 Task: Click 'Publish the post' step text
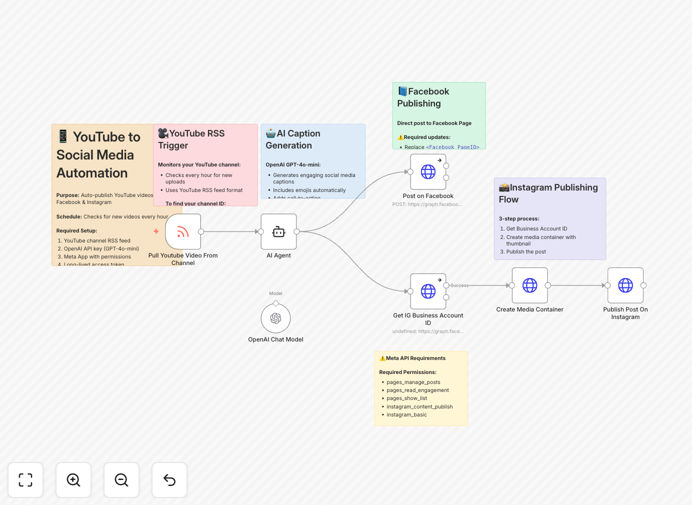[x=526, y=252]
